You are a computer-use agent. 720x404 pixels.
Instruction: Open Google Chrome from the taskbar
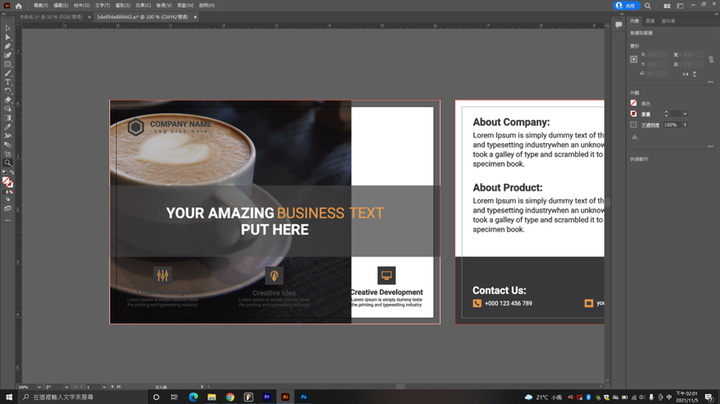[230, 397]
